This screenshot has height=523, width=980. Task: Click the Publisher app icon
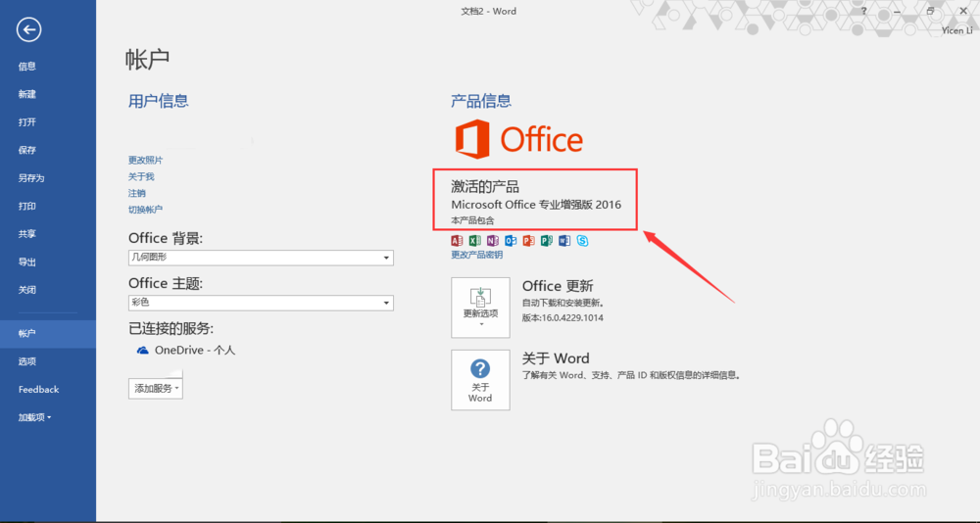(547, 241)
